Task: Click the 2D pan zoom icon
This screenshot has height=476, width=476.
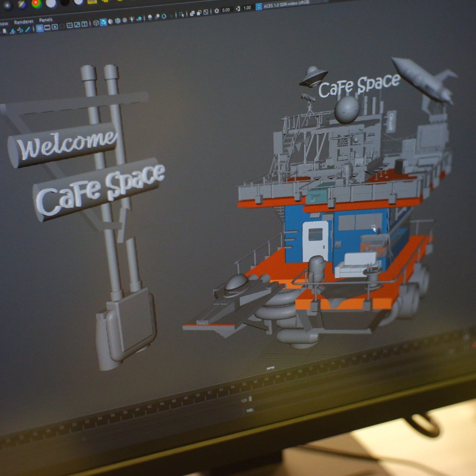Action: [x=20, y=30]
